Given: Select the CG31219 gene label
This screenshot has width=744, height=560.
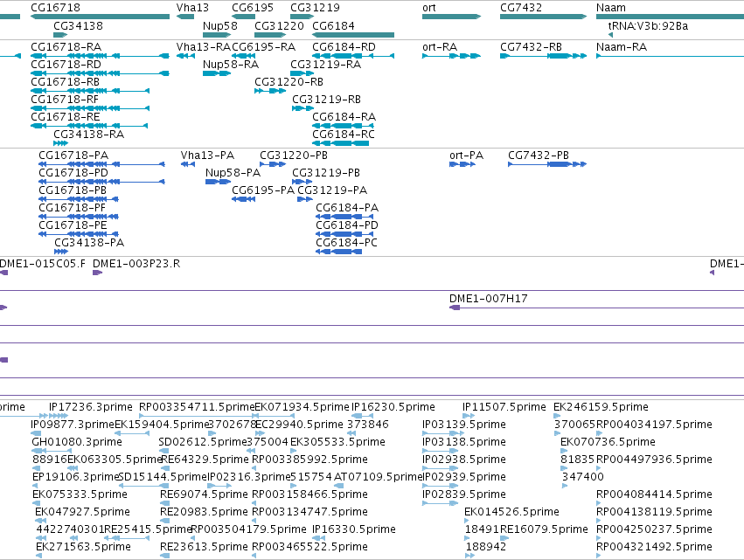Looking at the screenshot, I should pyautogui.click(x=315, y=8).
